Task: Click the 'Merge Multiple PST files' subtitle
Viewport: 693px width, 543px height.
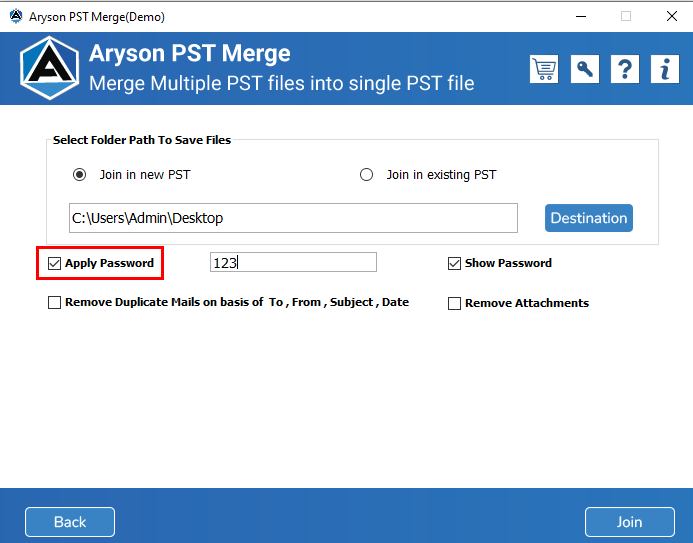Action: click(x=282, y=83)
